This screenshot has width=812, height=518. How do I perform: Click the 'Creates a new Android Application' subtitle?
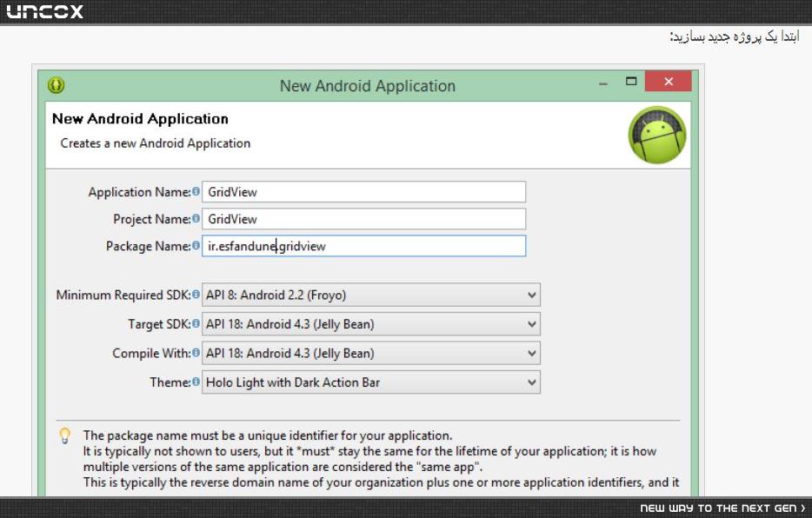point(156,143)
